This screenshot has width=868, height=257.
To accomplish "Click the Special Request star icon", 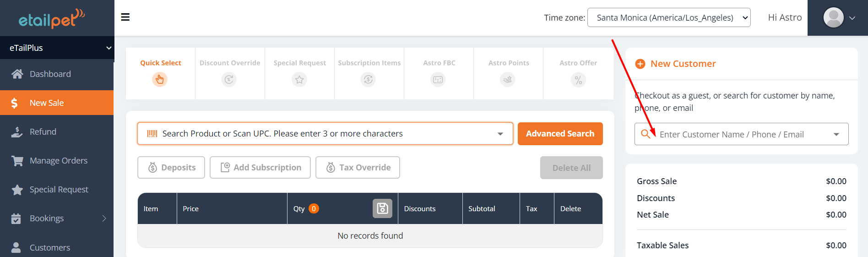I will [299, 80].
